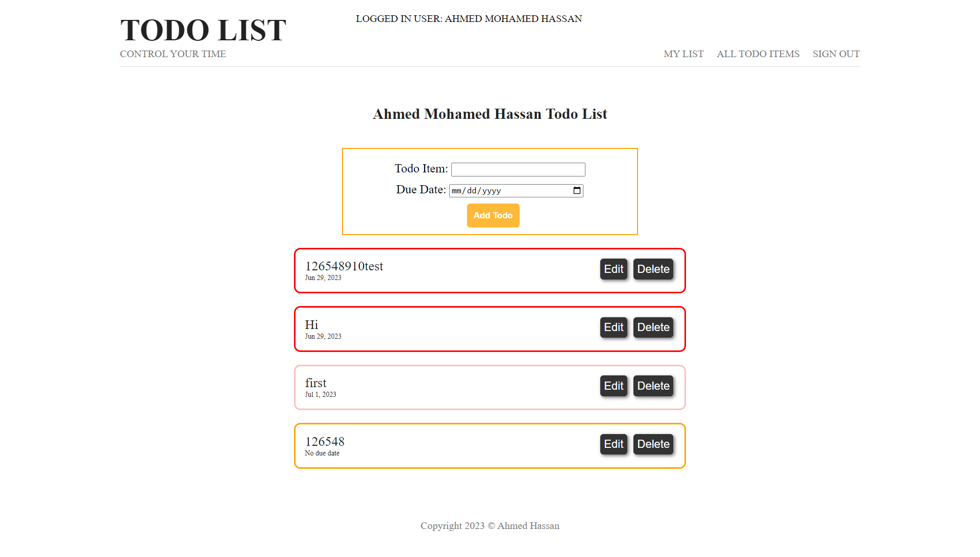
Task: Click the Todo Item text field
Action: [x=518, y=169]
